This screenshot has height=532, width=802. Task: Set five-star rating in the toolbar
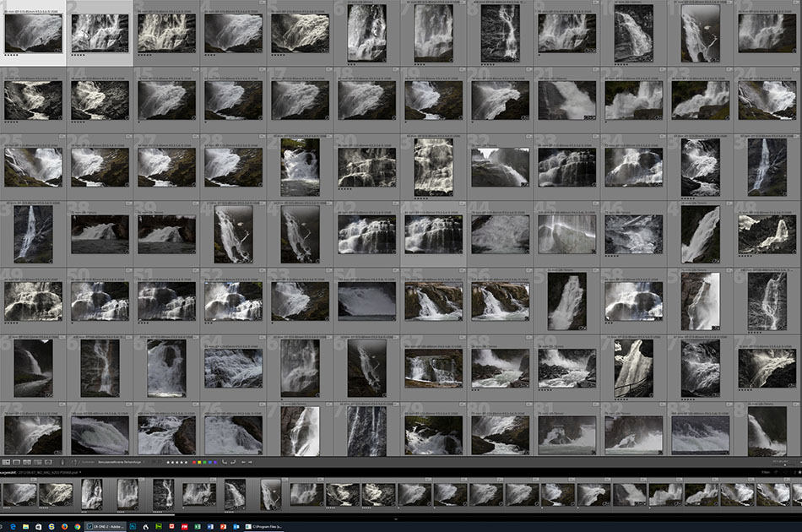(x=186, y=462)
